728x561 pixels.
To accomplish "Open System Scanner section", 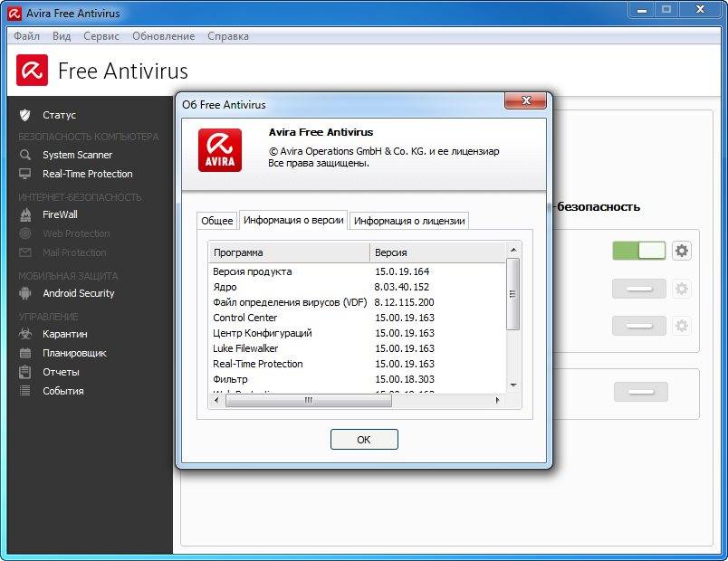I will pos(78,155).
